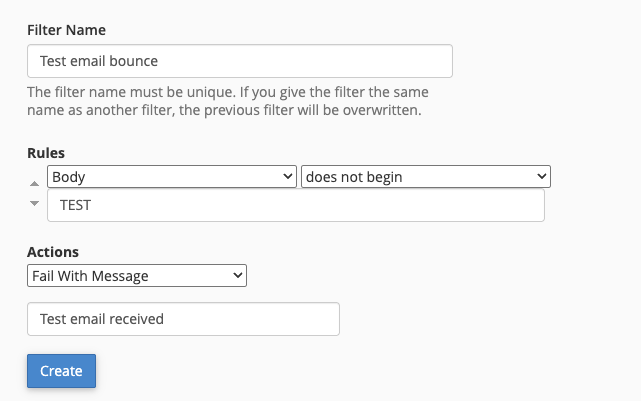Open the Body rule field selector
The width and height of the screenshot is (641, 401).
pos(172,177)
